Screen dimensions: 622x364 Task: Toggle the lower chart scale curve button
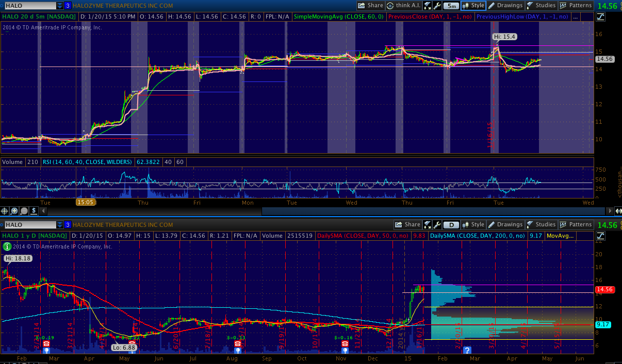click(x=600, y=236)
